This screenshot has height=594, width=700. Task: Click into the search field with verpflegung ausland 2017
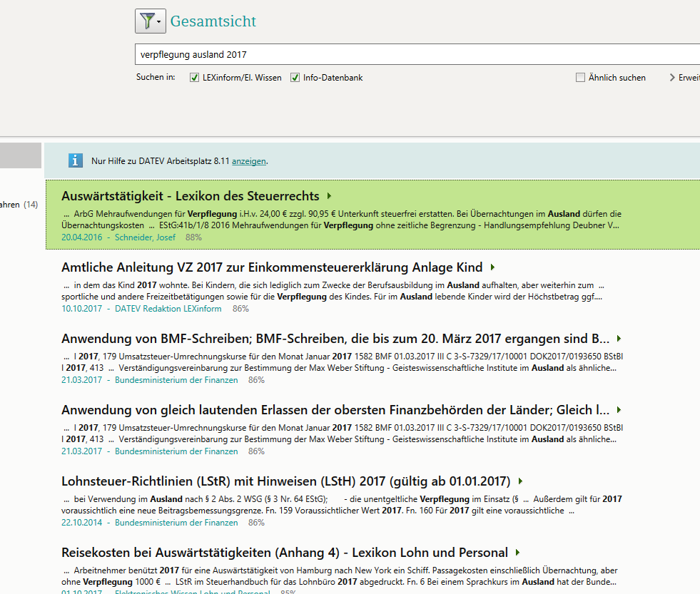point(414,54)
